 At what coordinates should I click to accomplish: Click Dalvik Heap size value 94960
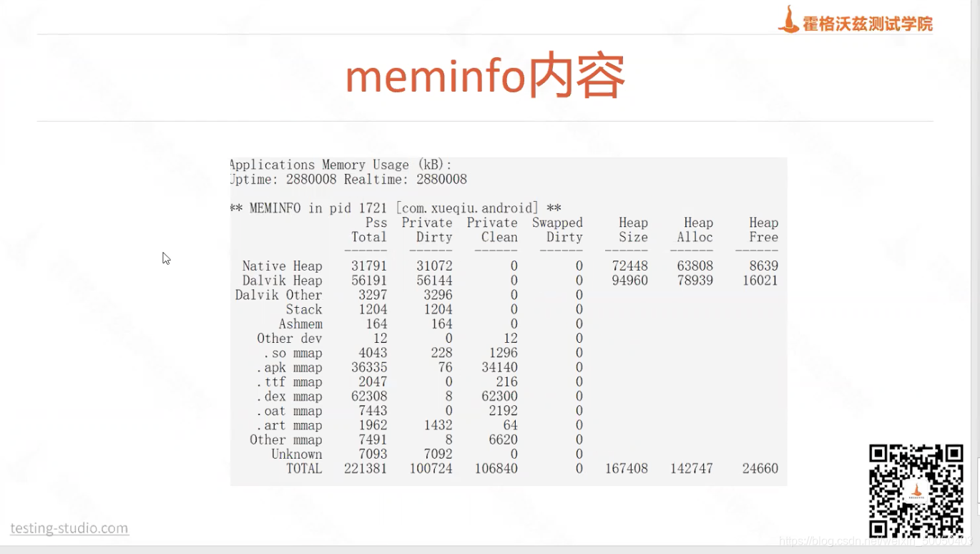(630, 281)
